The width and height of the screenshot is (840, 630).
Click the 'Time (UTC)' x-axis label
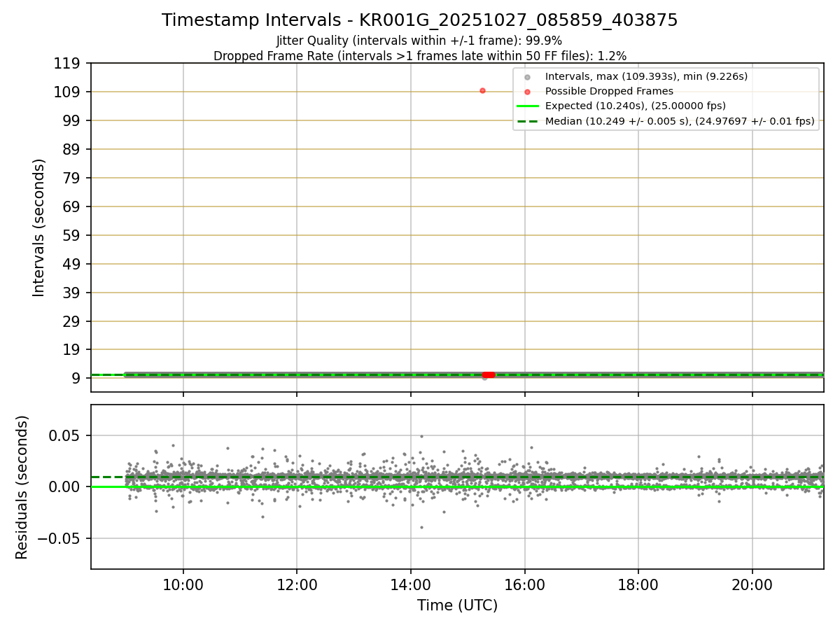457,605
